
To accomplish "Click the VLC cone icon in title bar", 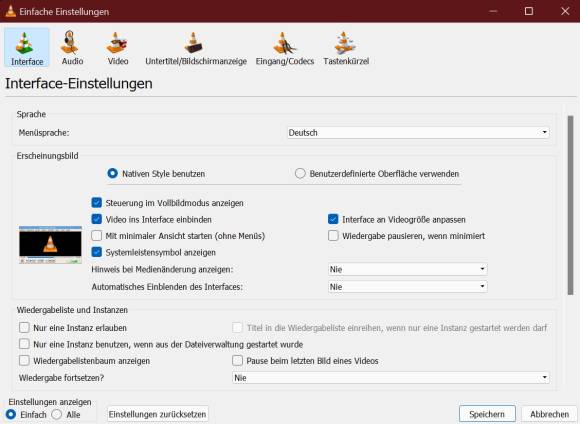I will point(10,11).
